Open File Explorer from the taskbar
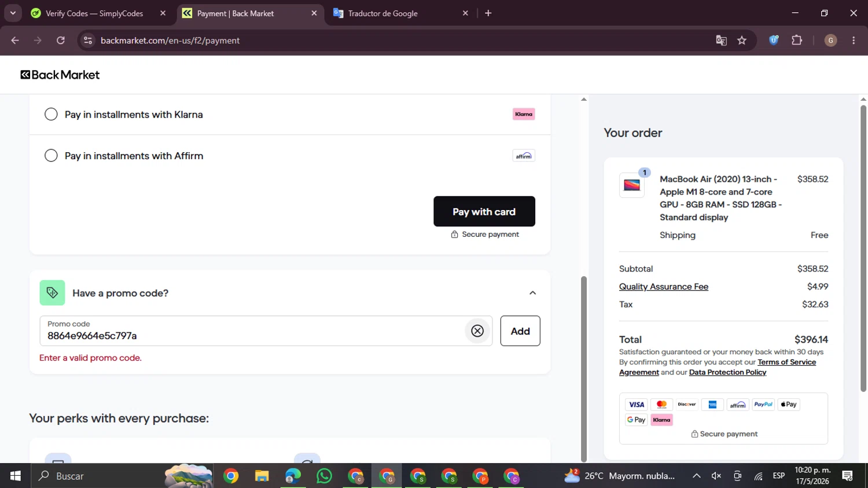The height and width of the screenshot is (488, 868). click(x=262, y=476)
